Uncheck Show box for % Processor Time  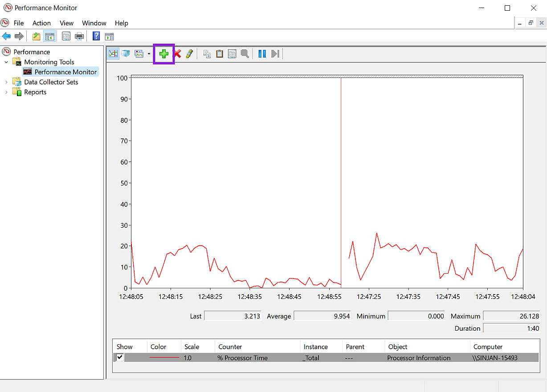click(120, 357)
